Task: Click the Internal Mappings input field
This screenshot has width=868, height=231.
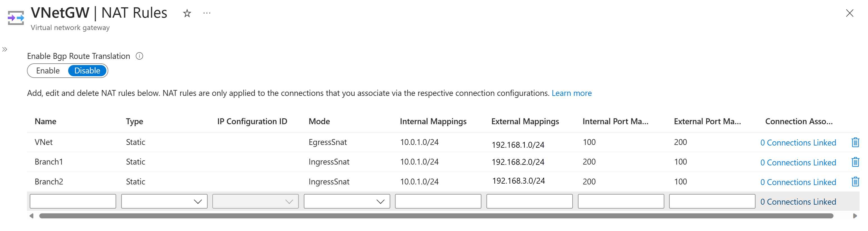Action: click(x=438, y=201)
